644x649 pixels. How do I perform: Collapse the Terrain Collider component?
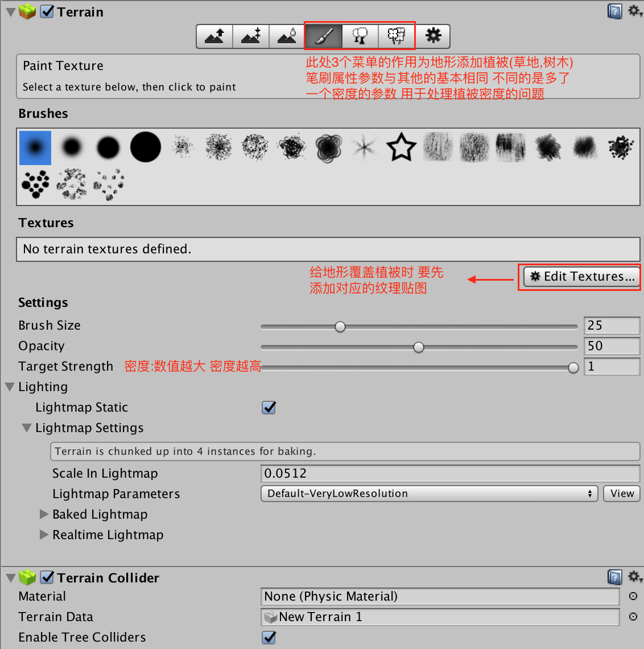[x=11, y=578]
